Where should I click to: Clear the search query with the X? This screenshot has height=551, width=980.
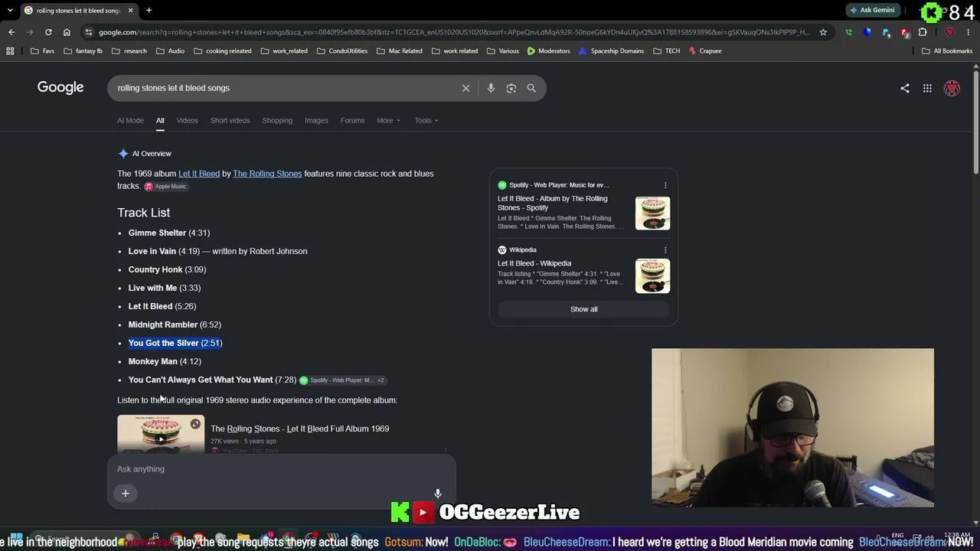[465, 88]
